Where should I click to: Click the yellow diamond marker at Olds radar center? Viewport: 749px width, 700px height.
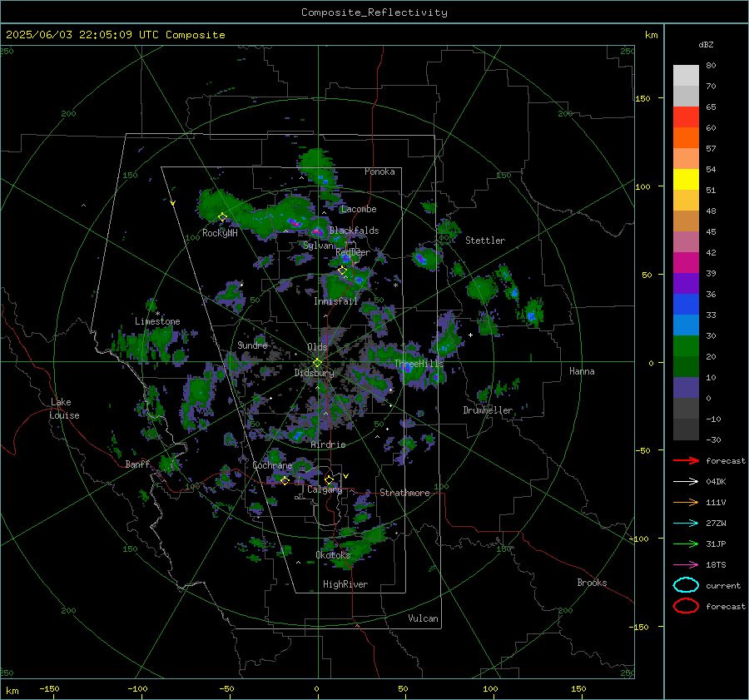pyautogui.click(x=317, y=363)
